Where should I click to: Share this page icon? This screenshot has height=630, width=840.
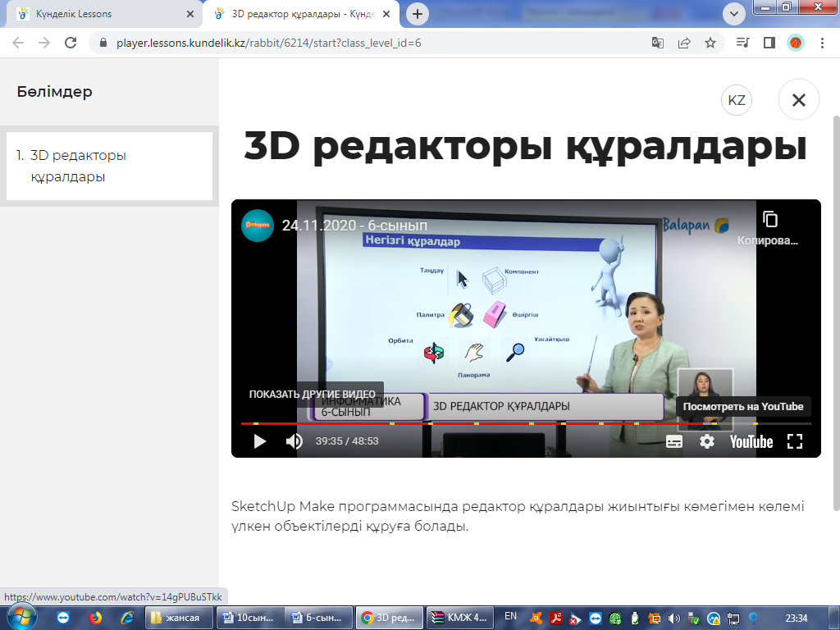click(684, 43)
